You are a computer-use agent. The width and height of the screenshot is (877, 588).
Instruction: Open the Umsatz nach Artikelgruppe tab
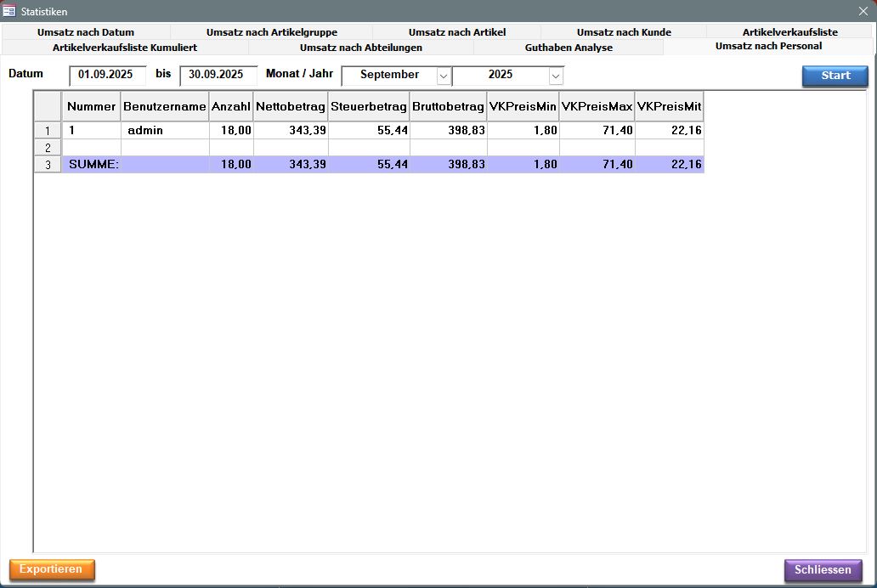pos(271,32)
